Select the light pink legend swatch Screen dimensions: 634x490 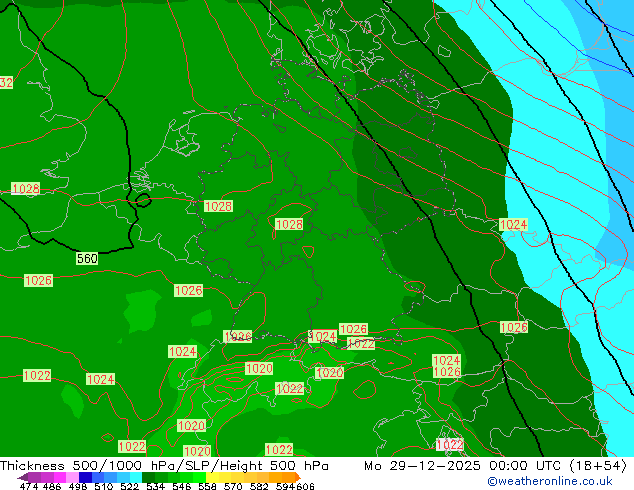tap(72, 477)
